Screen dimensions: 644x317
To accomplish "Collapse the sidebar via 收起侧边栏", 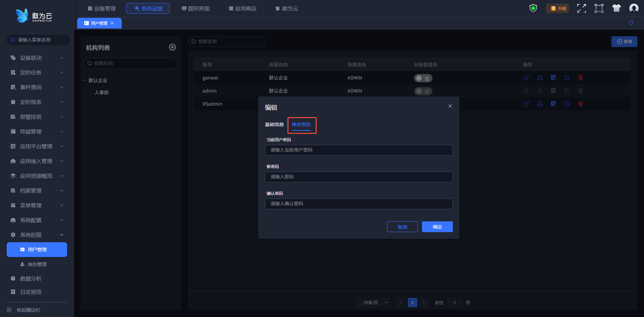I will 23,310.
